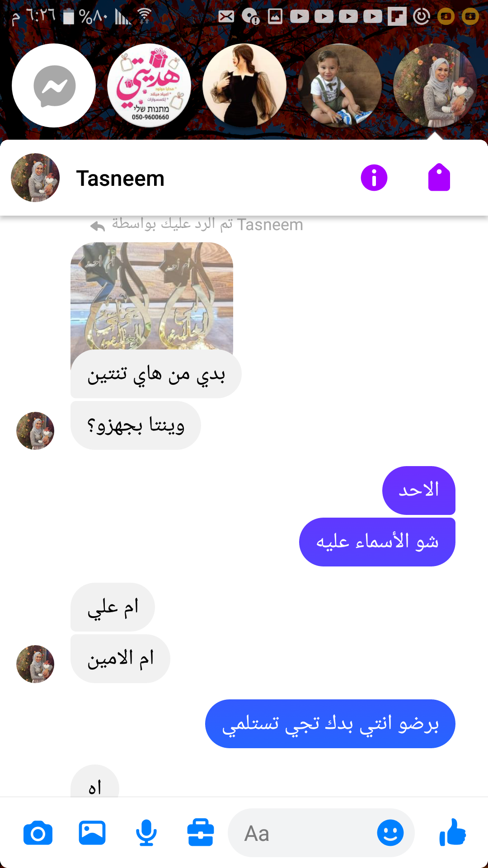Select the active Tasneem chat head
This screenshot has height=868, width=488.
click(435, 85)
